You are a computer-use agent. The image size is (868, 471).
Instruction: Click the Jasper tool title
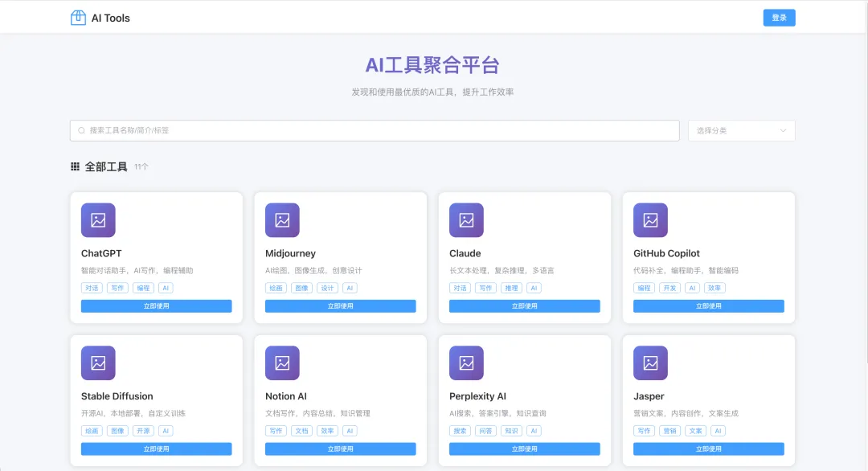[649, 396]
